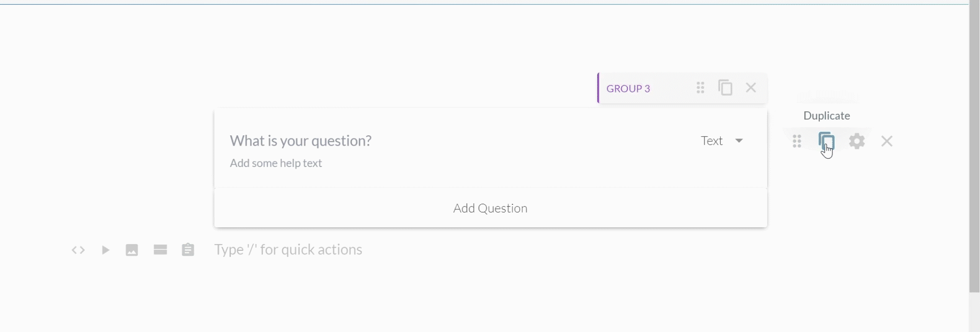Remove Group 3 with its close X
Image resolution: width=980 pixels, height=332 pixels.
point(751,87)
